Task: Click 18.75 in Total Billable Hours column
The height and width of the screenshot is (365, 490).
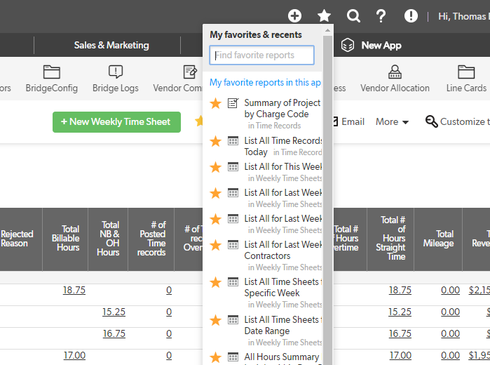Action: point(74,290)
